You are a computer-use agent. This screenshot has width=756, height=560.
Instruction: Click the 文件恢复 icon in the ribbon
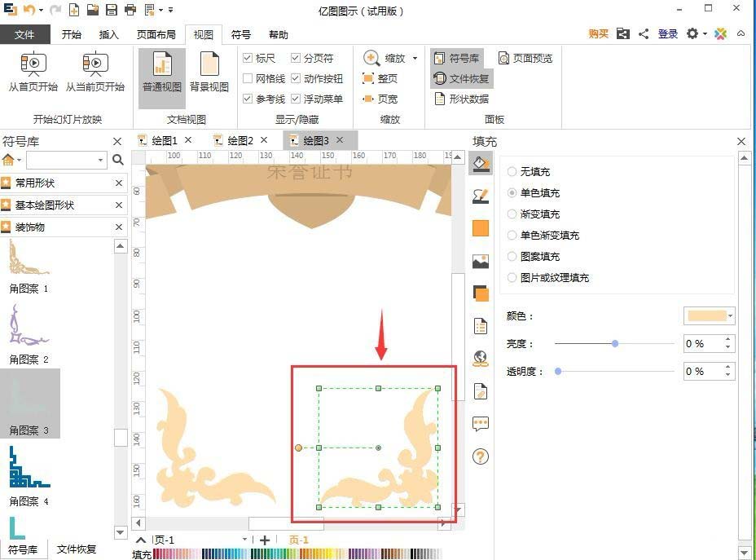462,79
